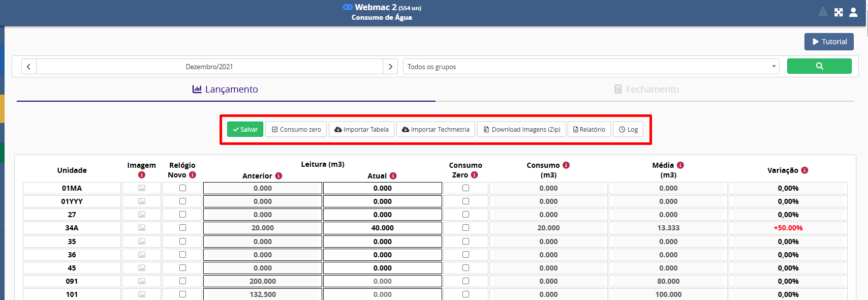Open the Log button
This screenshot has width=868, height=300.
[x=628, y=129]
